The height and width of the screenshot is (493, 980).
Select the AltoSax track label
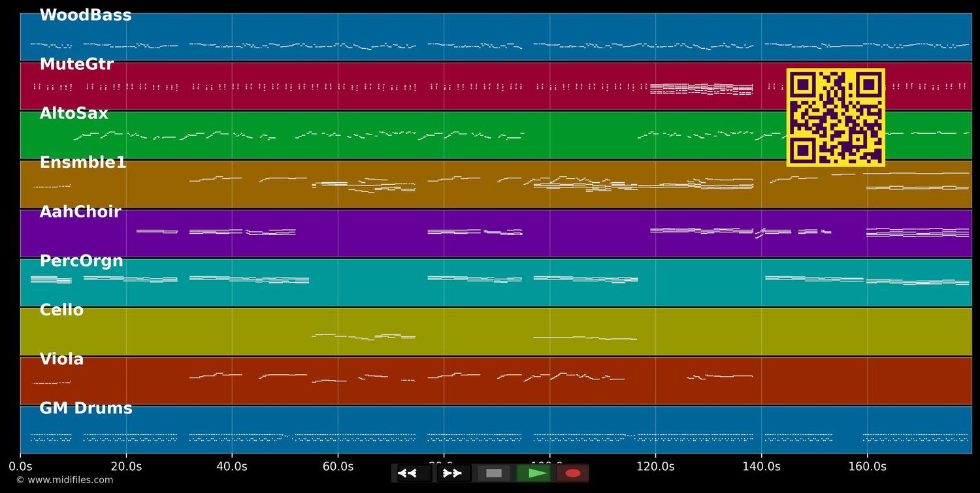pyautogui.click(x=74, y=114)
